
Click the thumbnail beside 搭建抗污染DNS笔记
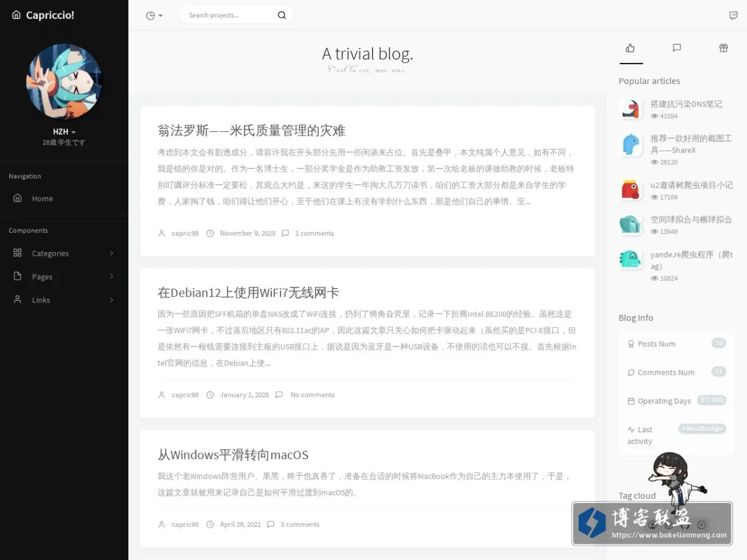click(x=631, y=109)
